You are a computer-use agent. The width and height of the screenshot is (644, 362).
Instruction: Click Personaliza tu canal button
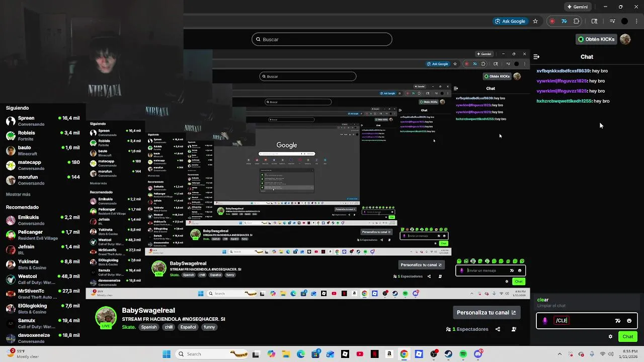click(x=486, y=313)
